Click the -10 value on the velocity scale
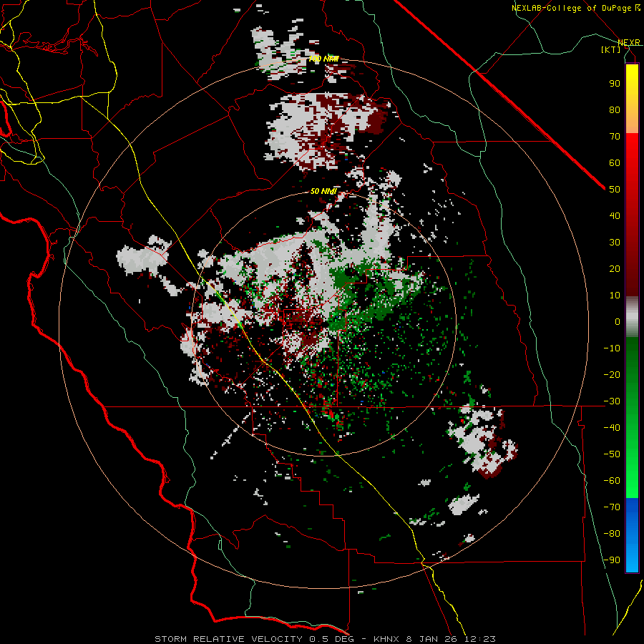 point(612,348)
